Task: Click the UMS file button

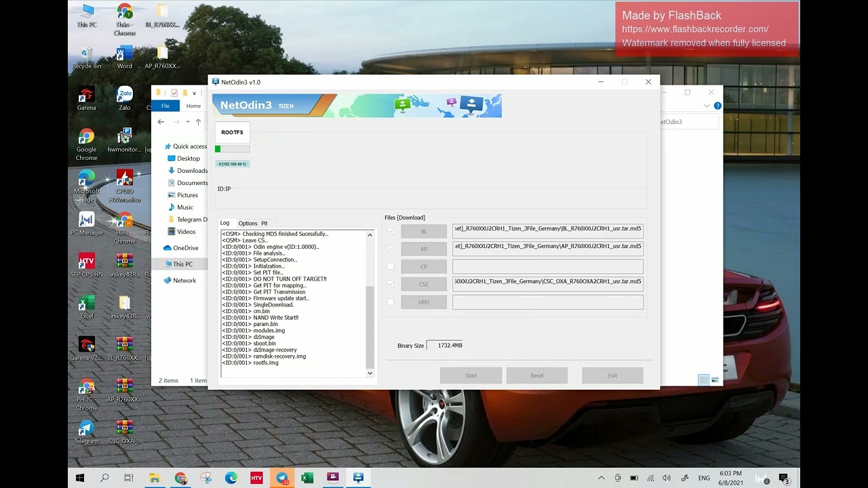Action: tap(424, 302)
